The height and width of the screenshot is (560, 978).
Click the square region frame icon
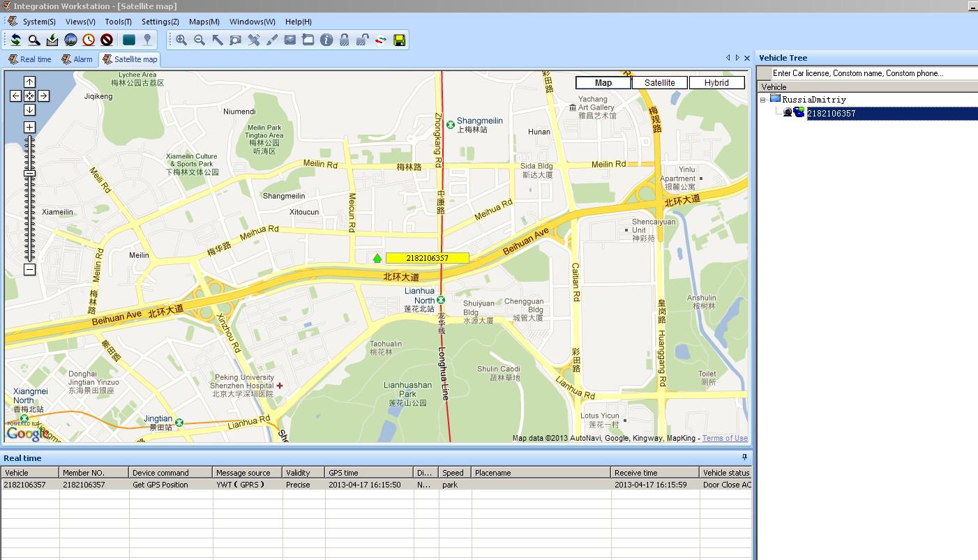coord(308,40)
